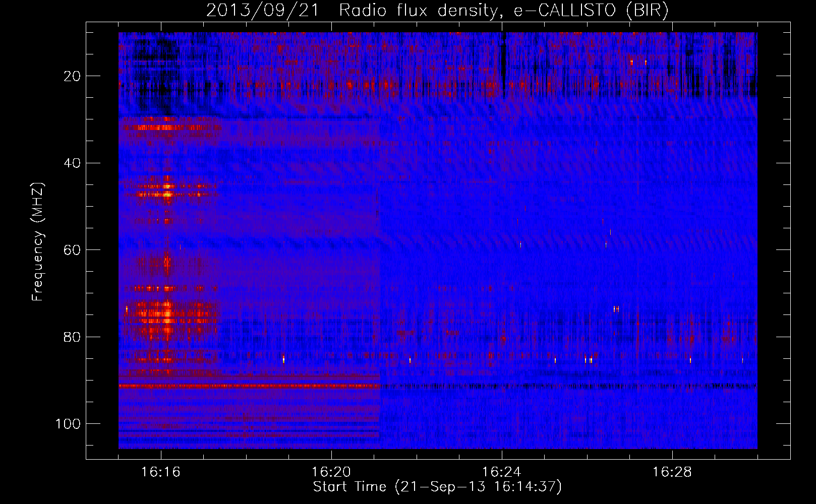
Task: Click the yellow burst at 16:16 near 46 MHz
Action: 167,190
